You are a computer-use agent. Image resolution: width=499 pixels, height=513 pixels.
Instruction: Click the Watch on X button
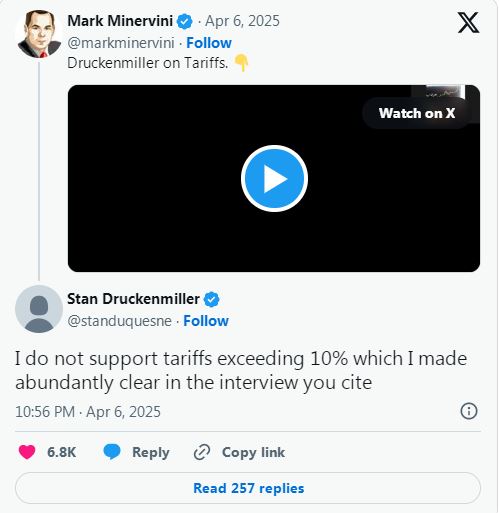(x=417, y=113)
